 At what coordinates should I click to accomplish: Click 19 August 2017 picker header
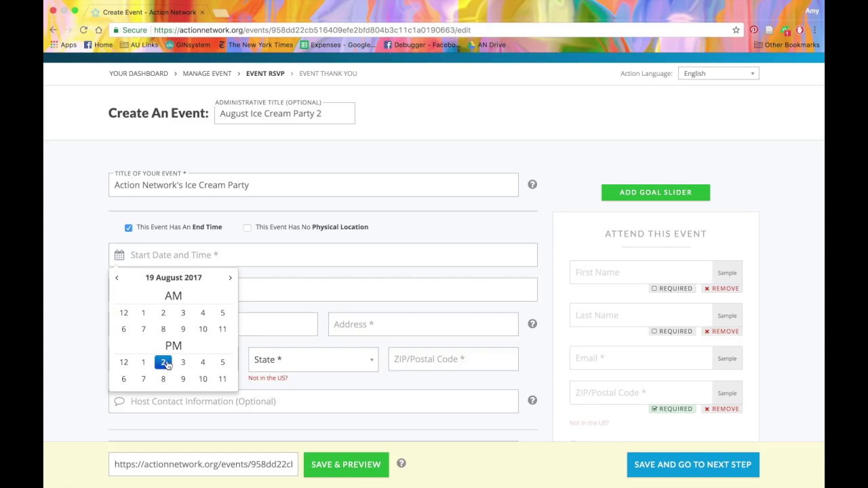174,277
